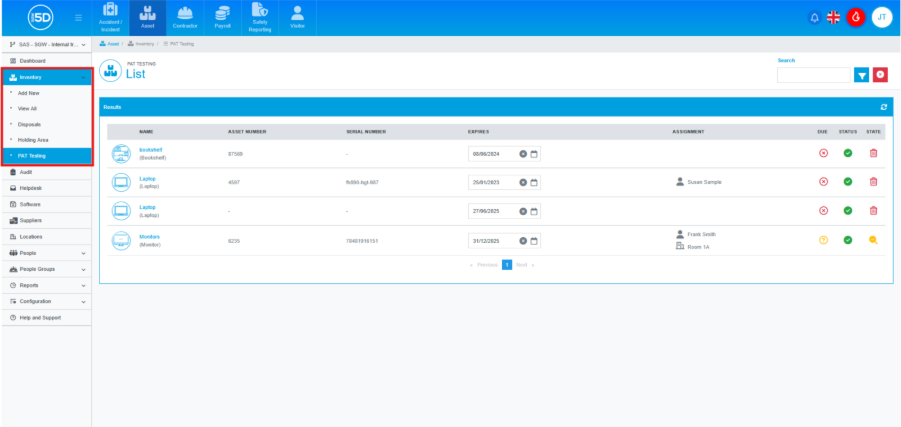Select Holding Area in Inventory menu
This screenshot has height=427, width=901.
34,140
